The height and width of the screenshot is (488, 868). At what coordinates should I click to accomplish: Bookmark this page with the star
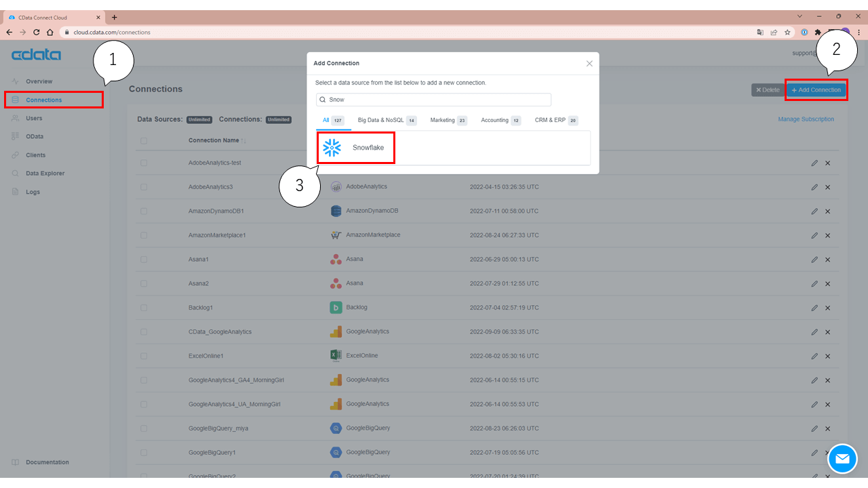(x=787, y=32)
